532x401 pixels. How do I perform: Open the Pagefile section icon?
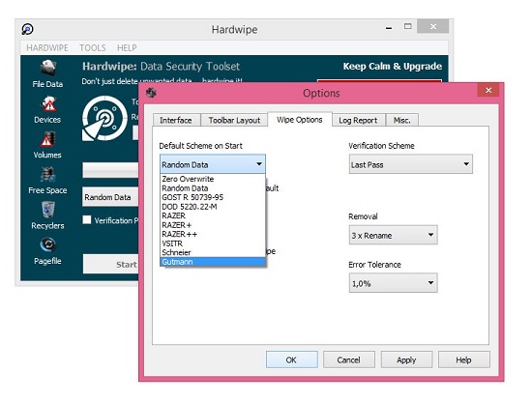click(47, 244)
